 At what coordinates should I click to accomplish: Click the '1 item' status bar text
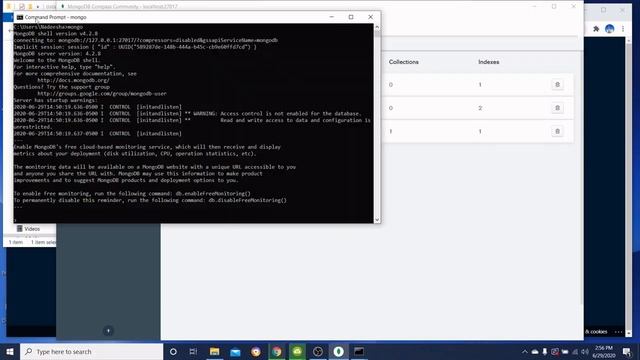coord(16,242)
